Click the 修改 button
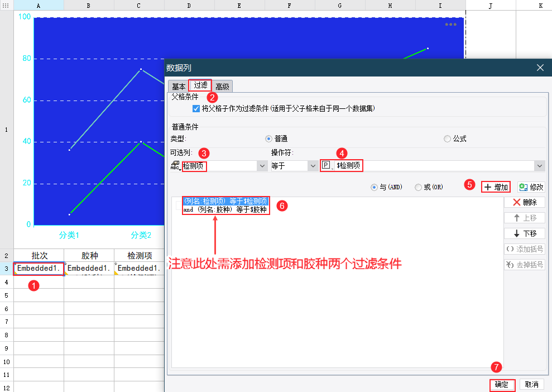 point(531,187)
